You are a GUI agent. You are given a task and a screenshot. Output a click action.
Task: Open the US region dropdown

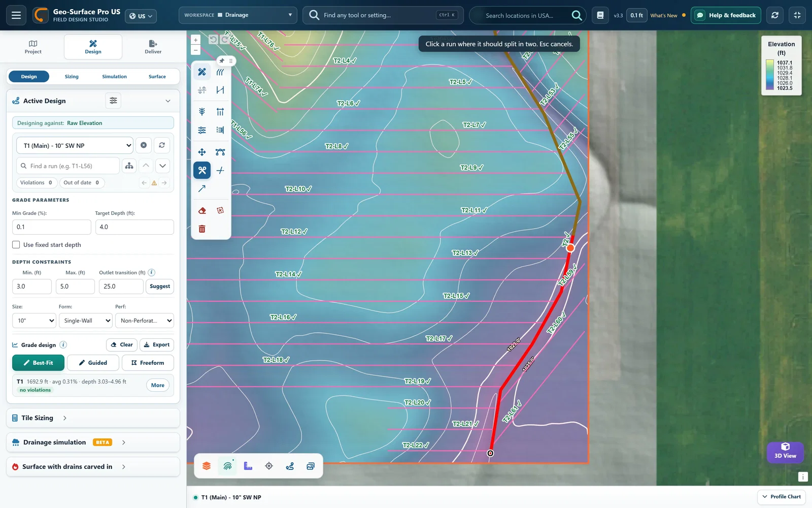141,16
